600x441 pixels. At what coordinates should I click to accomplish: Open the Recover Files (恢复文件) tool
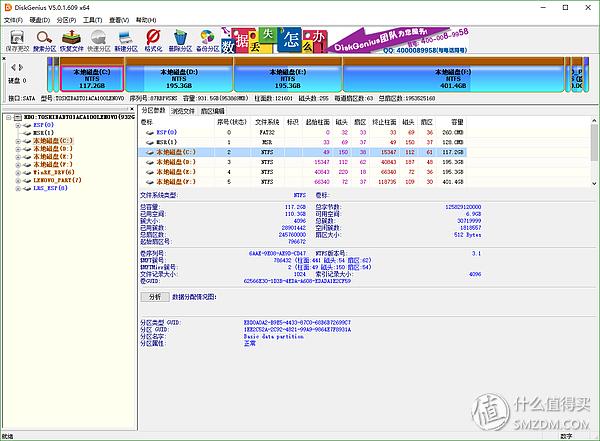tap(72, 40)
